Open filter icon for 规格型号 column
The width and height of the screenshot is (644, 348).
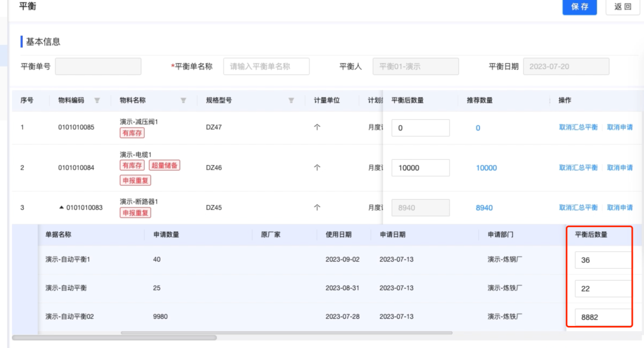click(x=291, y=101)
